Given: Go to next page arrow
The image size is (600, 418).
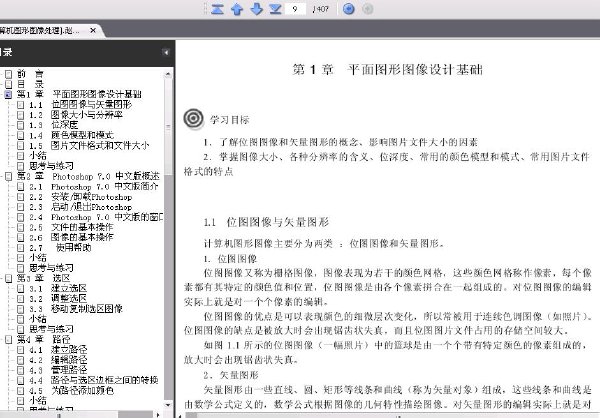Looking at the screenshot, I should (256, 8).
